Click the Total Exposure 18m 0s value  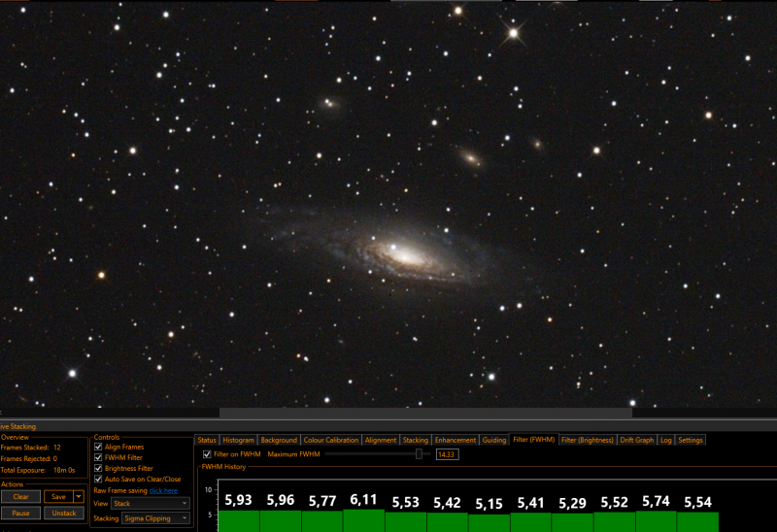pyautogui.click(x=64, y=470)
